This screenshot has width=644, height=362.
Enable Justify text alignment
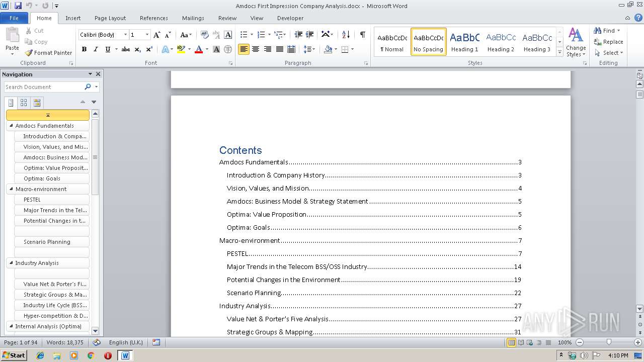click(x=280, y=49)
